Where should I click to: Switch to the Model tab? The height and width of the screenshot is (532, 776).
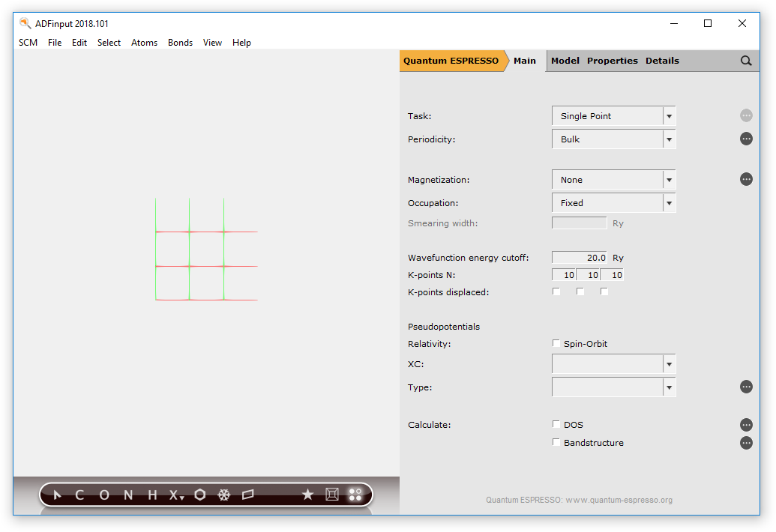pos(565,61)
